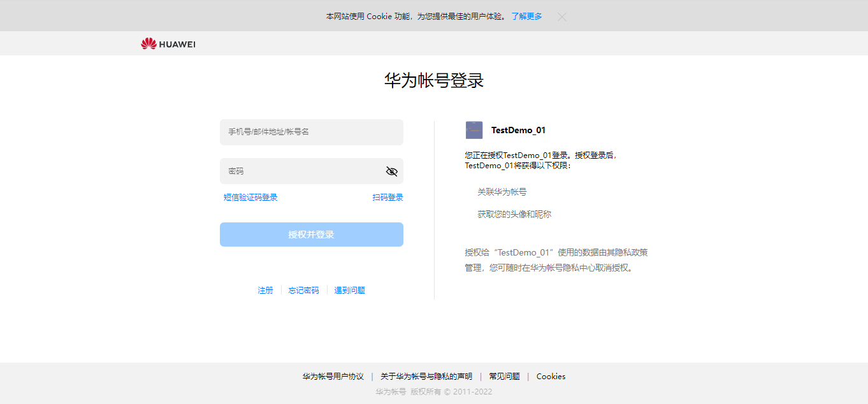Click the 获取您的头像和昵称 permission text

coord(514,214)
